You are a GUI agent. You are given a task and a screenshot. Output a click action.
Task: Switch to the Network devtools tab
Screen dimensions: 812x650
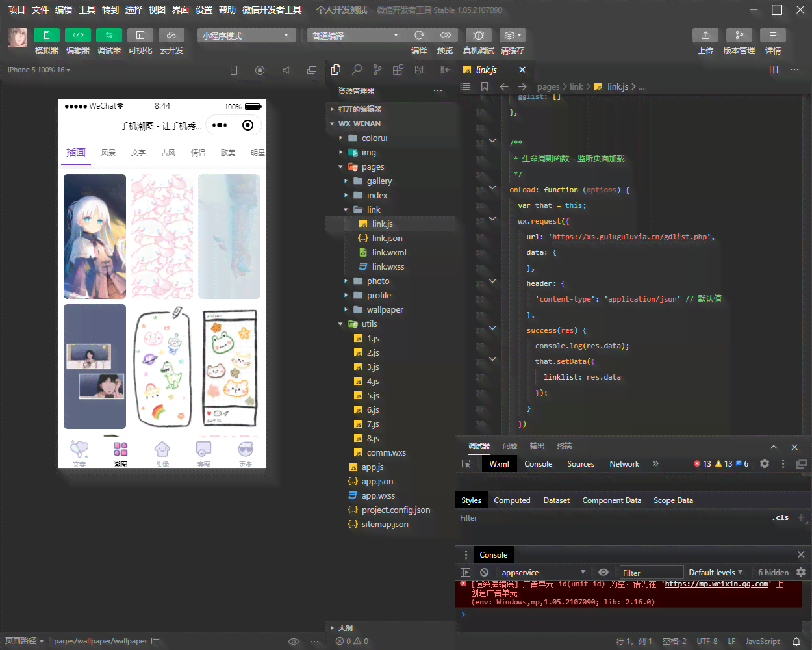(624, 464)
